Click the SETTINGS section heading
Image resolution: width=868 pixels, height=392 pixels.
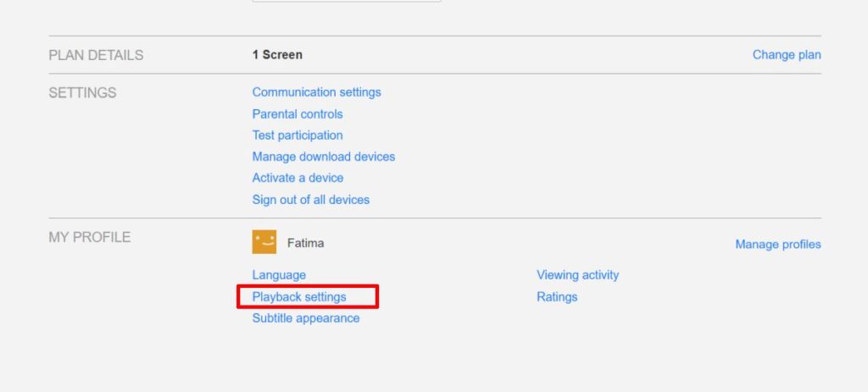tap(82, 92)
